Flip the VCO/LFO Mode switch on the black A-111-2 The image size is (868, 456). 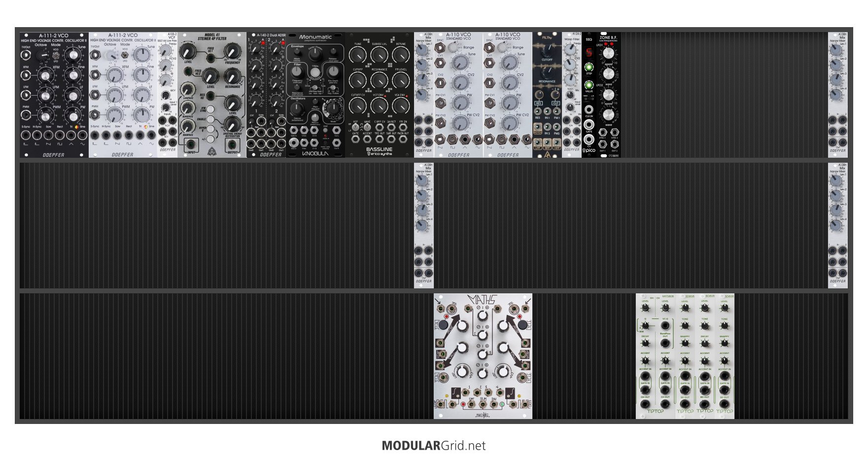click(56, 55)
